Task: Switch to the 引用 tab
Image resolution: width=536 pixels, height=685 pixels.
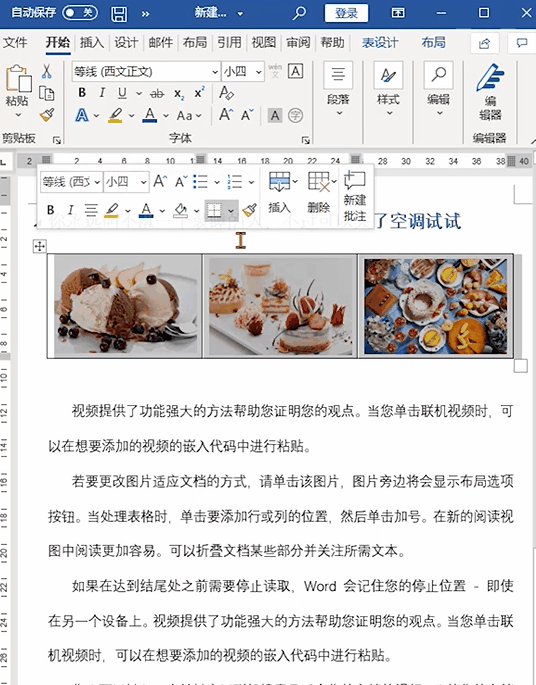Action: [x=229, y=42]
